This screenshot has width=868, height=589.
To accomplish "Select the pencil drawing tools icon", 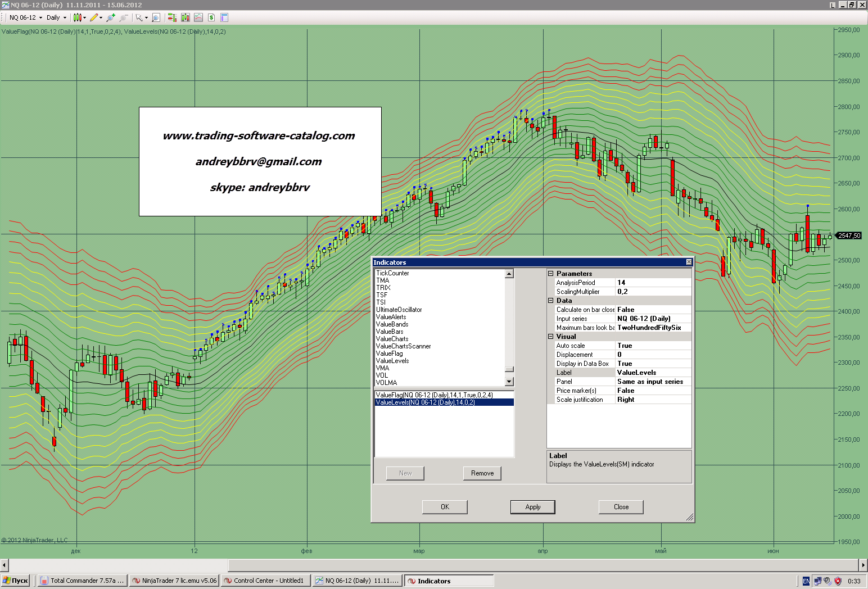I will point(94,17).
